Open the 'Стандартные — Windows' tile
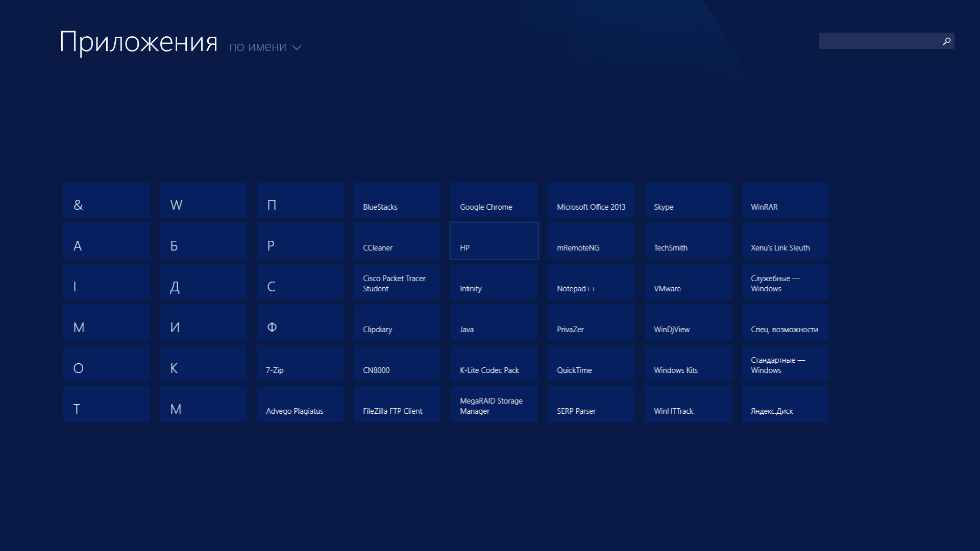980x551 pixels. [785, 363]
